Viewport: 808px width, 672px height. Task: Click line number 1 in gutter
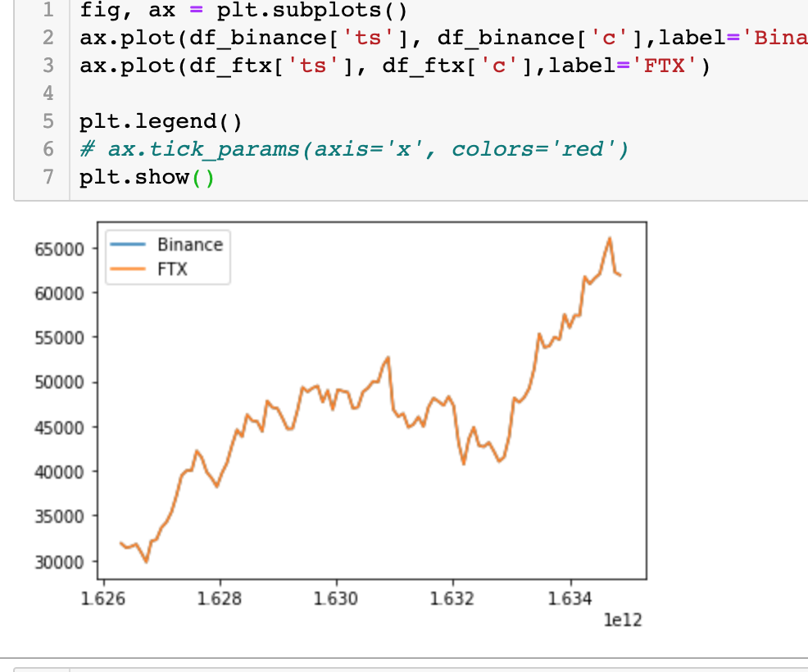(x=48, y=10)
